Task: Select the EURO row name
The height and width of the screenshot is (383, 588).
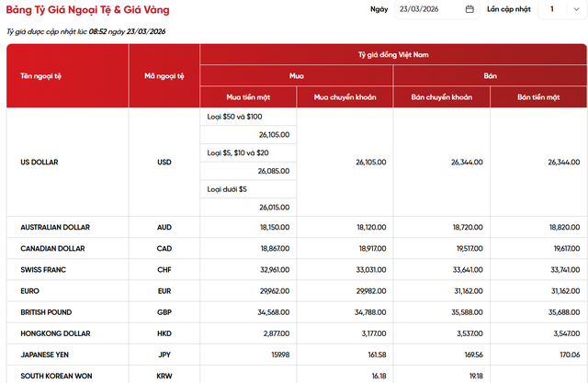Action: click(x=29, y=291)
